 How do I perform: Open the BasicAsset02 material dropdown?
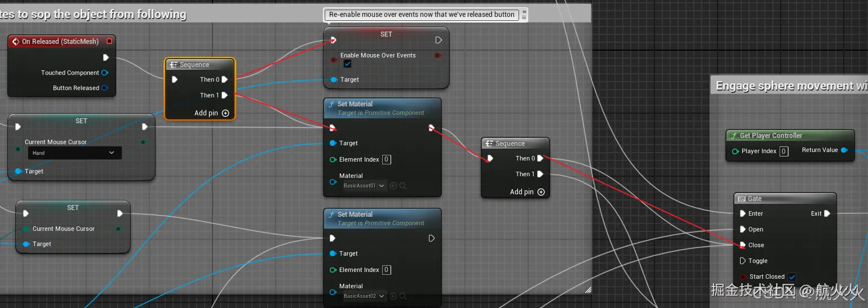click(365, 296)
